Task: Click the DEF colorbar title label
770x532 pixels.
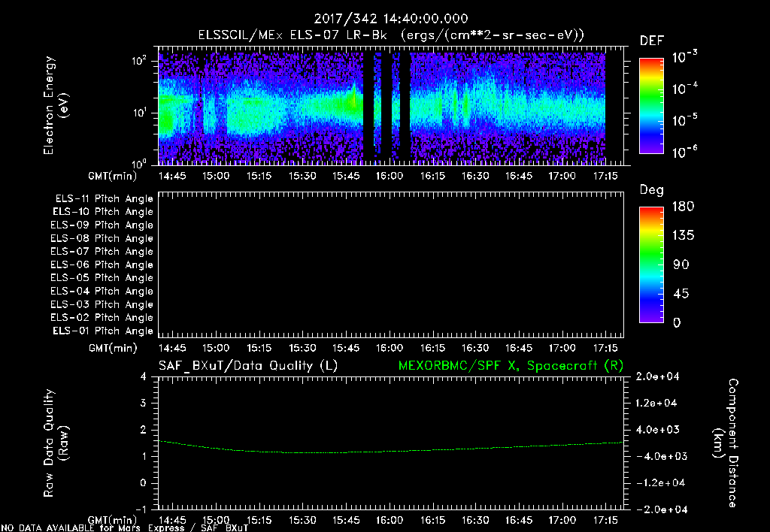Action: 652,41
